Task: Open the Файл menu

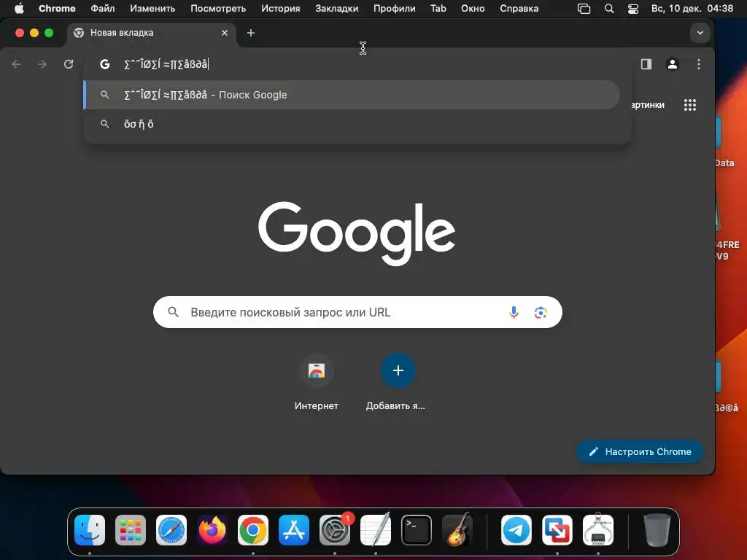Action: coord(102,8)
